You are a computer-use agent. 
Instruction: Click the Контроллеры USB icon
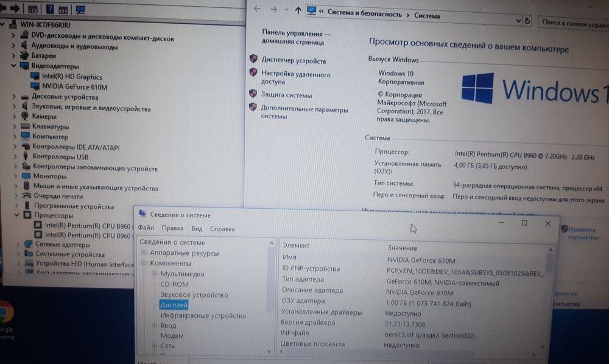point(26,156)
